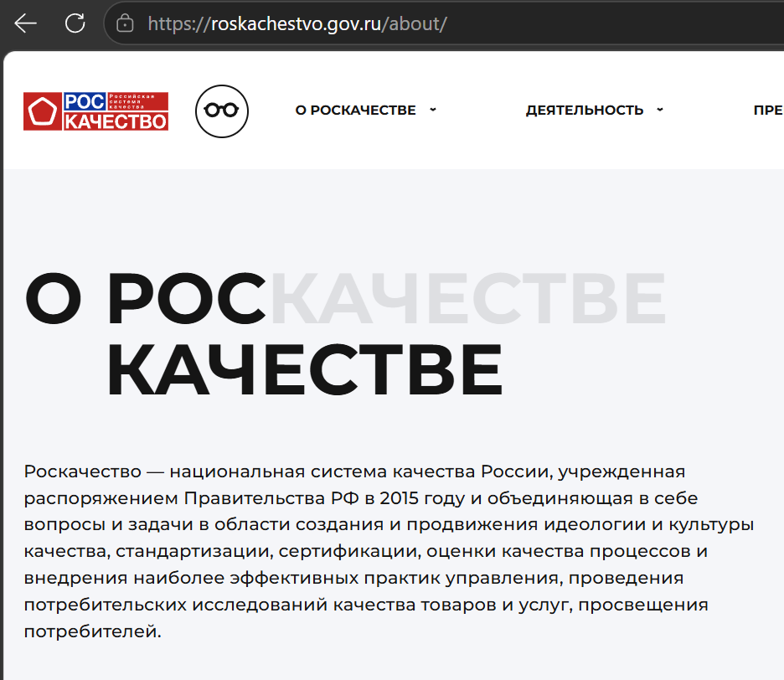The width and height of the screenshot is (784, 680).
Task: Go back using the browser back arrow
Action: click(x=25, y=23)
